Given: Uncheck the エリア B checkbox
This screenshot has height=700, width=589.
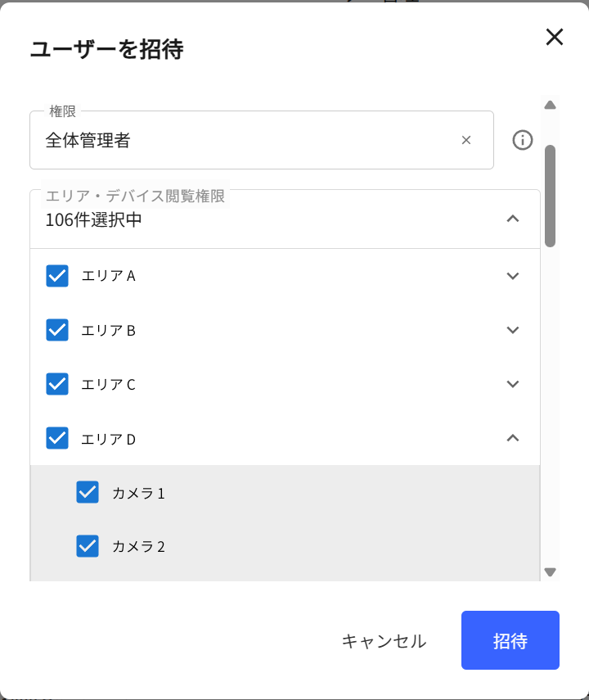Looking at the screenshot, I should [x=57, y=330].
